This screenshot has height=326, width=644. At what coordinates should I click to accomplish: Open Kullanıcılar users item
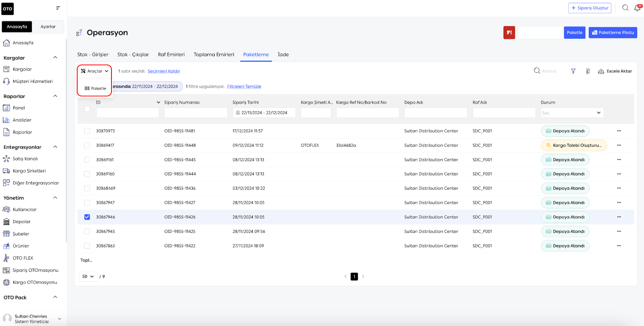20,209
